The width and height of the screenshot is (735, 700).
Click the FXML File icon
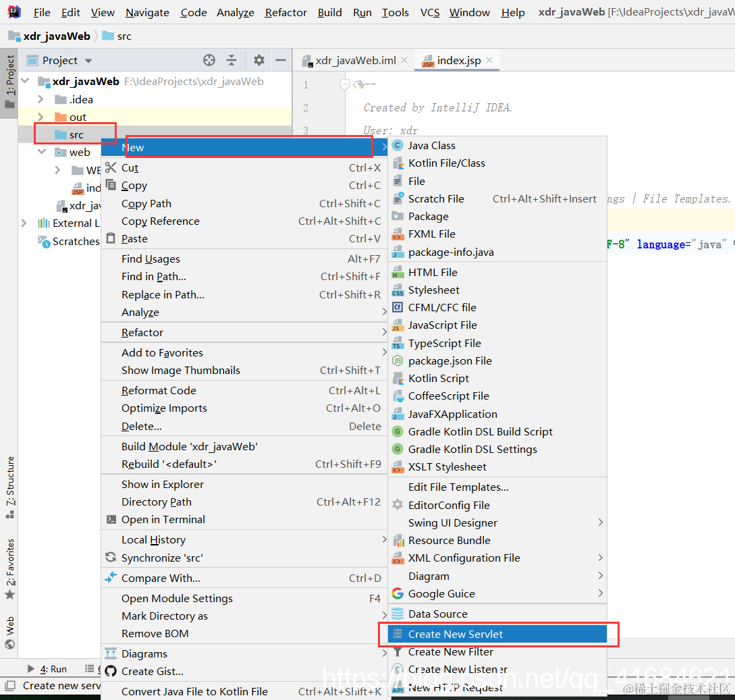(398, 234)
